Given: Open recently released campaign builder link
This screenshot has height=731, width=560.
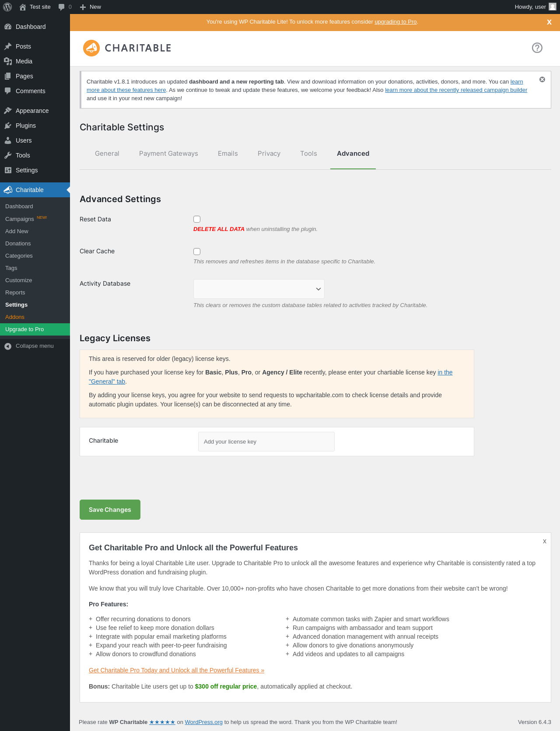Looking at the screenshot, I should pyautogui.click(x=456, y=90).
